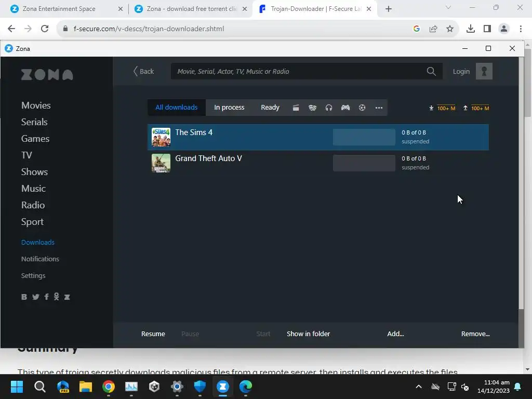Open Zona's VK social icon
This screenshot has width=532, height=399.
tap(24, 297)
